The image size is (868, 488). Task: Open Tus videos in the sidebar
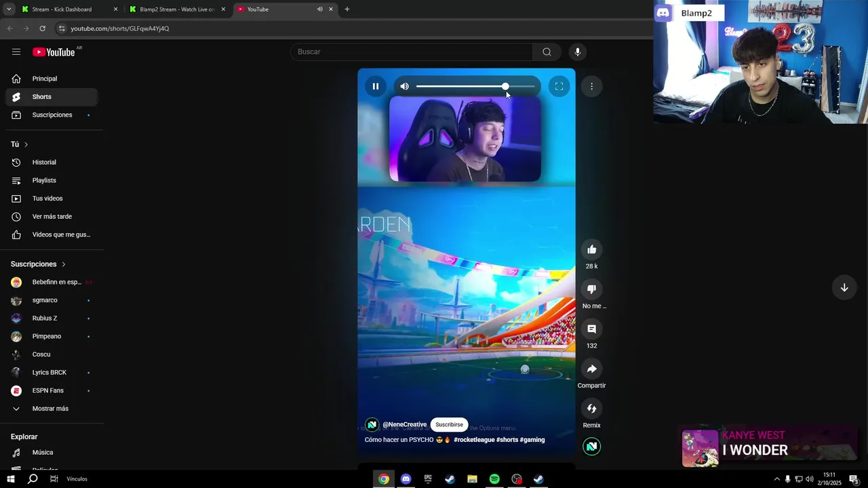pos(52,199)
